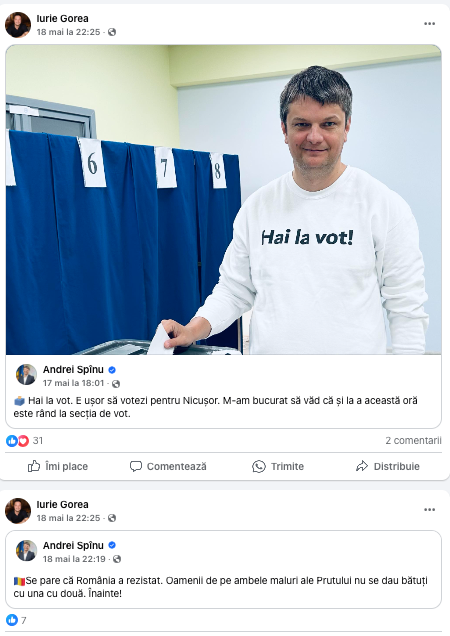The width and height of the screenshot is (450, 636).
Task: Click the red heart reaction icon
Action: 23,440
